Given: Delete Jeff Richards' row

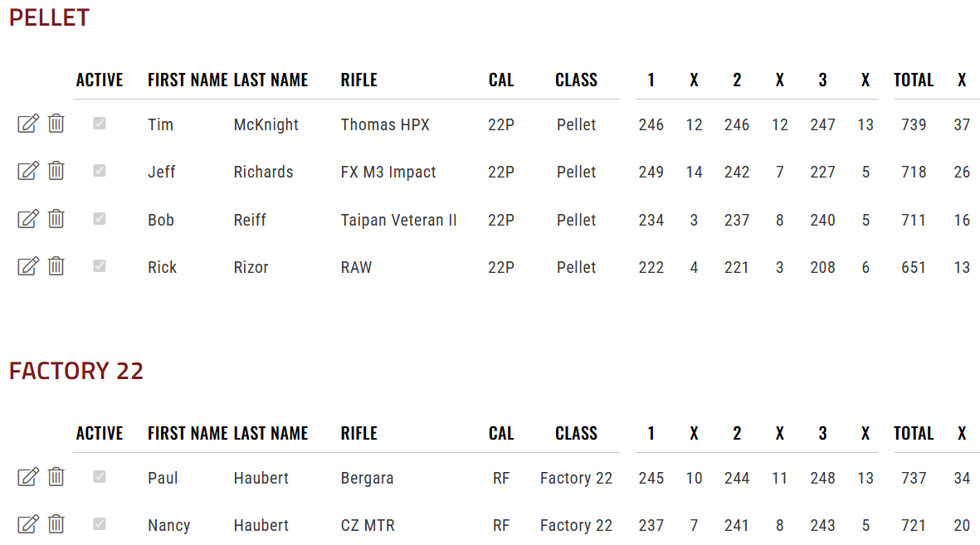Looking at the screenshot, I should coord(56,171).
